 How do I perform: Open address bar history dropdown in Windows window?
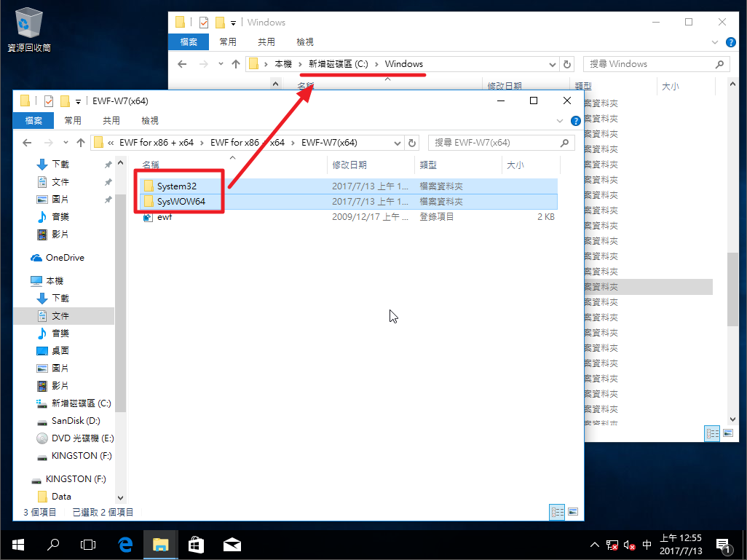[553, 64]
